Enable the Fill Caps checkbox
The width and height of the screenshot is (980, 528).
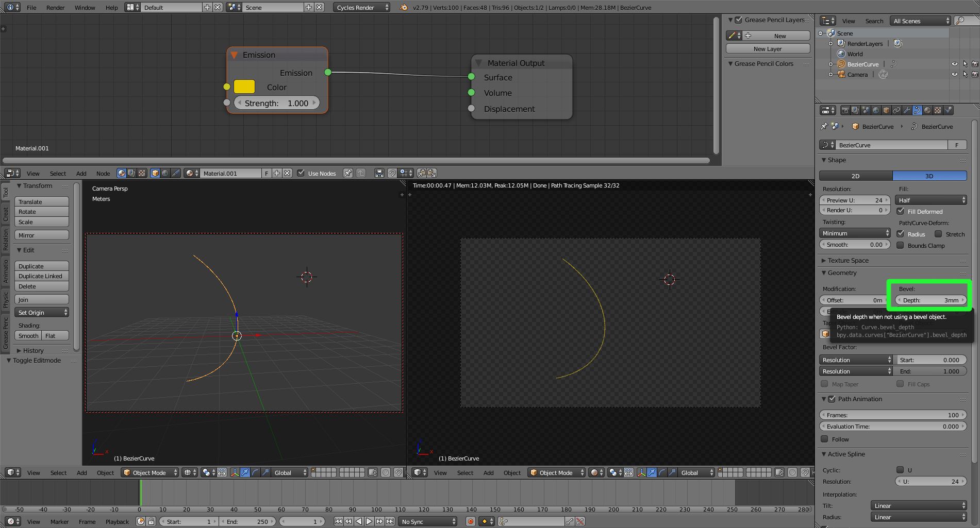coord(900,384)
